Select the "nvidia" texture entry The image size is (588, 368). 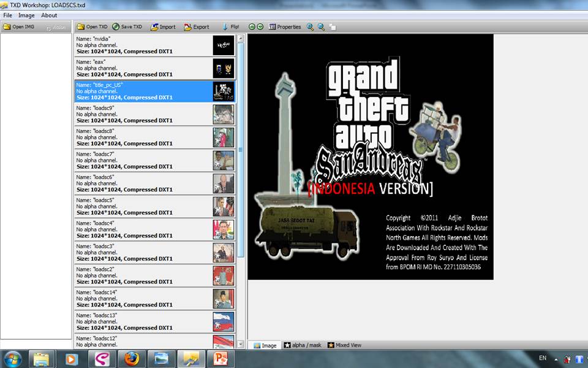[x=155, y=45]
